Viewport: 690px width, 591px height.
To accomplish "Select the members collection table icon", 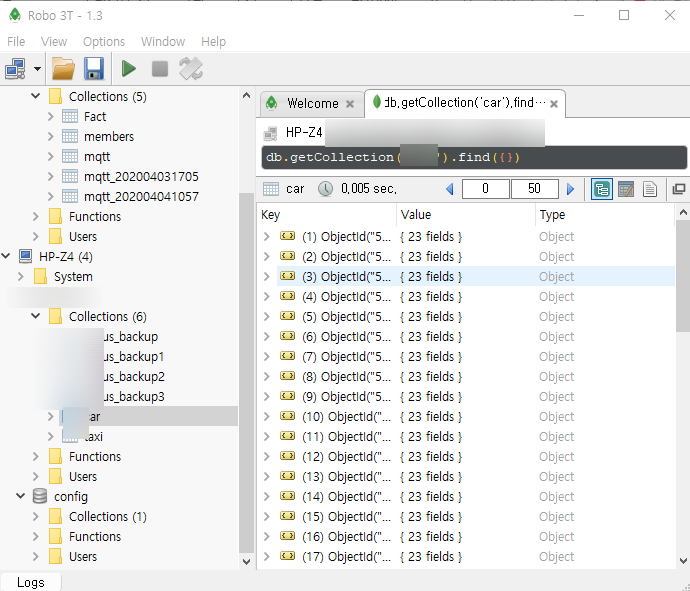I will pyautogui.click(x=70, y=136).
